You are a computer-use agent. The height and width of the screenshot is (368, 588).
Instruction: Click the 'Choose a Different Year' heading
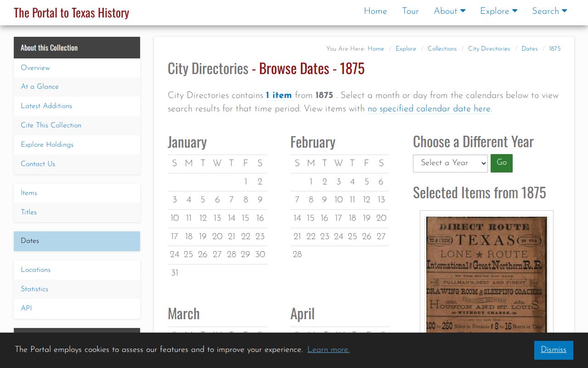(x=473, y=142)
